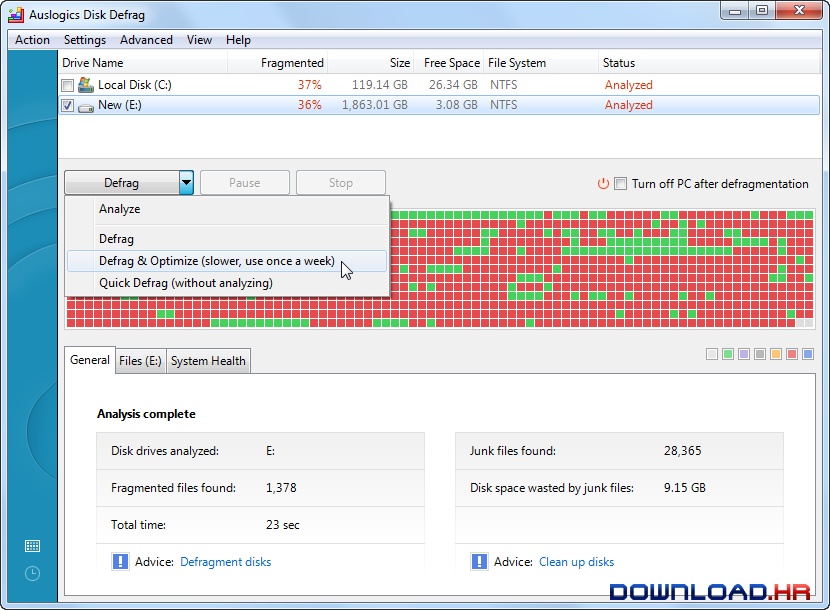Click the exclamation icon beside Defragment disks advice
Image resolution: width=830 pixels, height=610 pixels.
(x=120, y=561)
